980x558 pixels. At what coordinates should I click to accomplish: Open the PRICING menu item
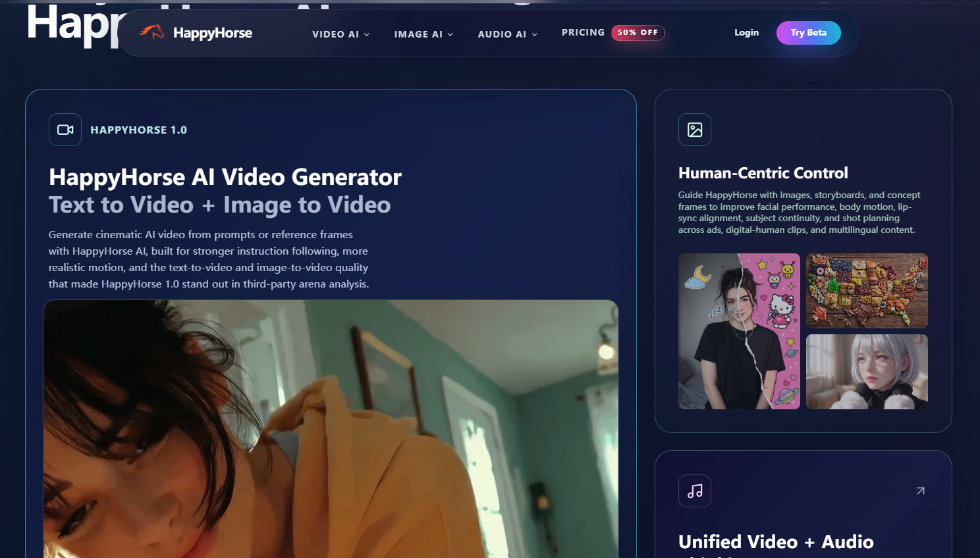[583, 33]
